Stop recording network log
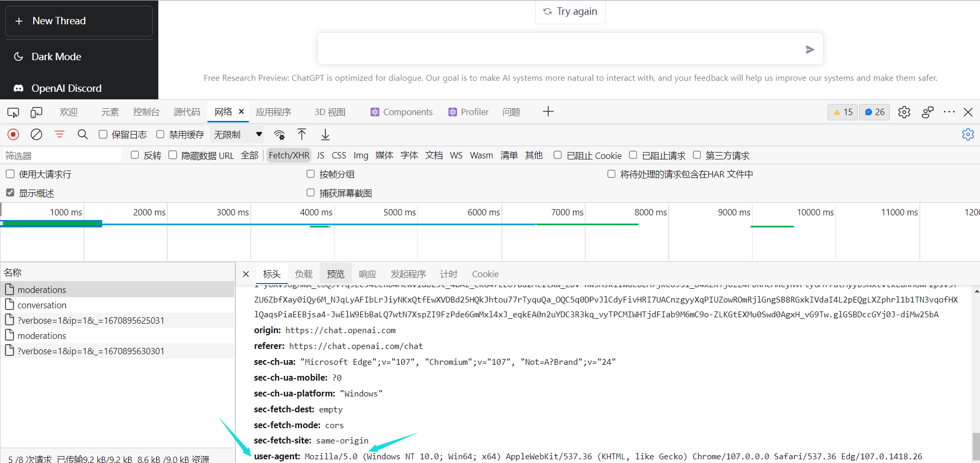The height and width of the screenshot is (463, 980). tap(13, 134)
